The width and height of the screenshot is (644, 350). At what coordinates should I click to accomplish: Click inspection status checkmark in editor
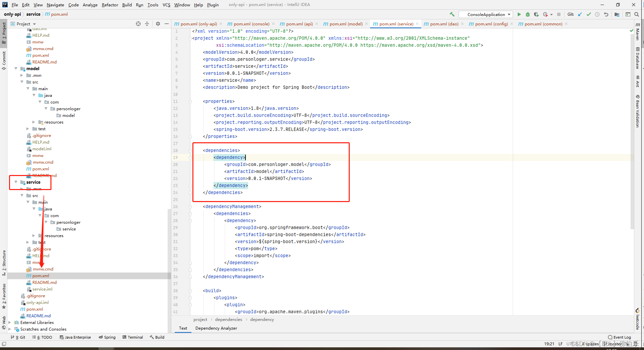pos(631,31)
